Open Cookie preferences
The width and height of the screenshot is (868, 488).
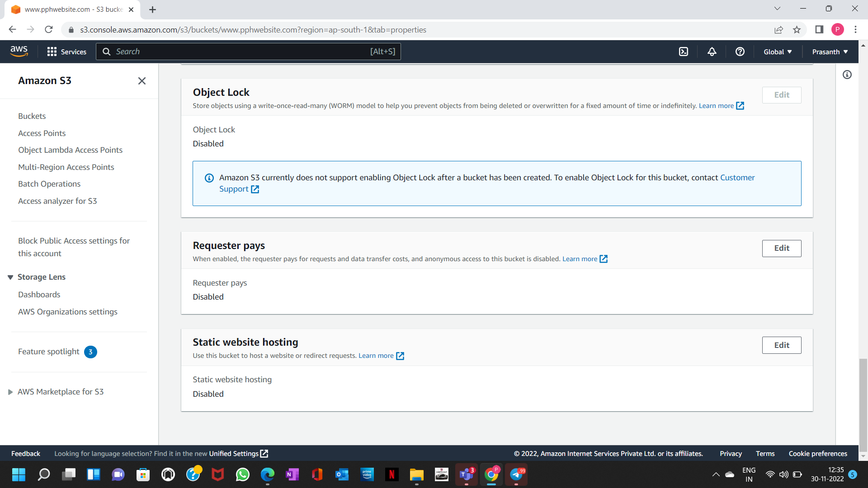point(818,454)
